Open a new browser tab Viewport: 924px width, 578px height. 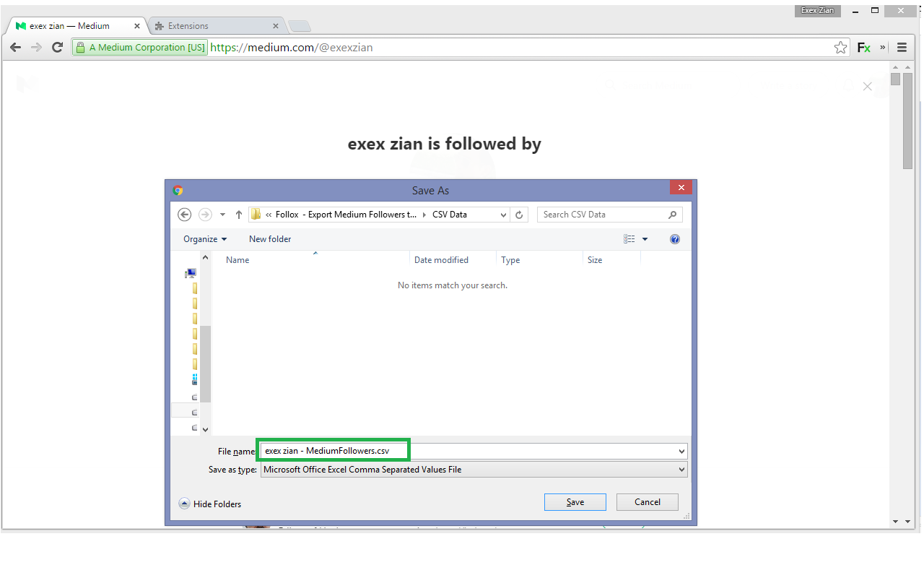tap(300, 27)
